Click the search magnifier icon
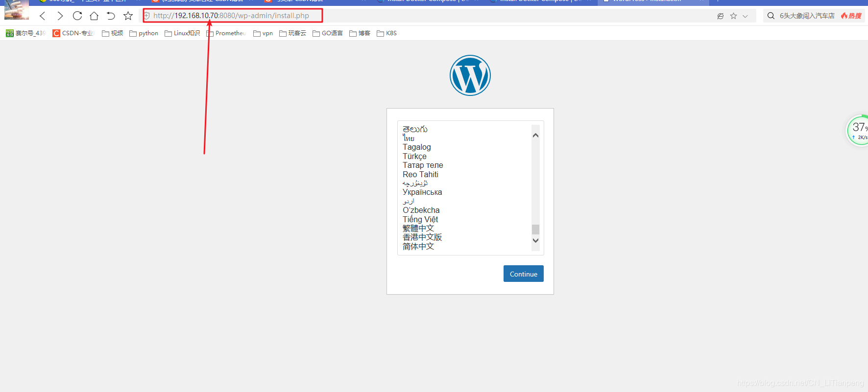868x392 pixels. click(771, 16)
